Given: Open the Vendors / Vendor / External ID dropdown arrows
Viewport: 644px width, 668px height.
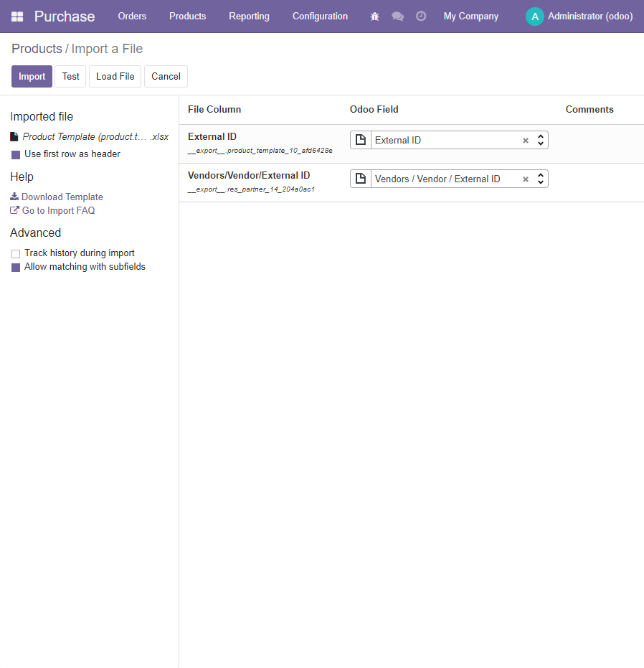Looking at the screenshot, I should click(541, 179).
